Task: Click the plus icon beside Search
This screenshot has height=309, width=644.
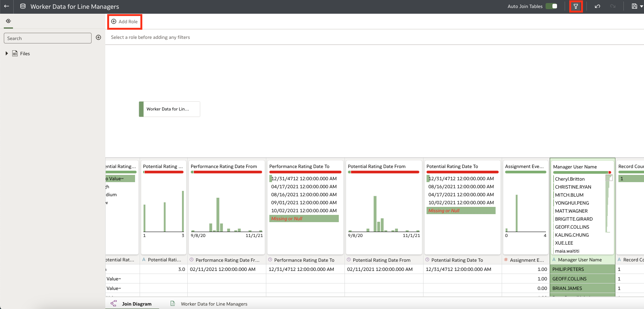Action: pos(98,37)
